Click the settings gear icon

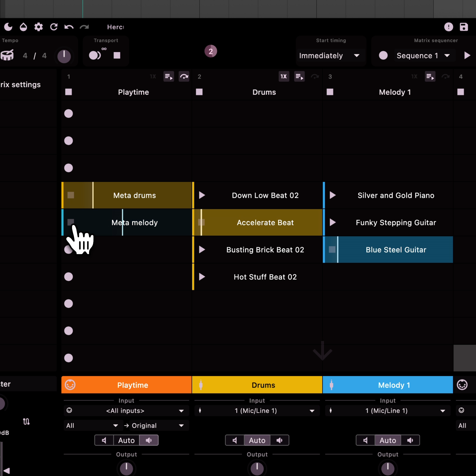[39, 27]
